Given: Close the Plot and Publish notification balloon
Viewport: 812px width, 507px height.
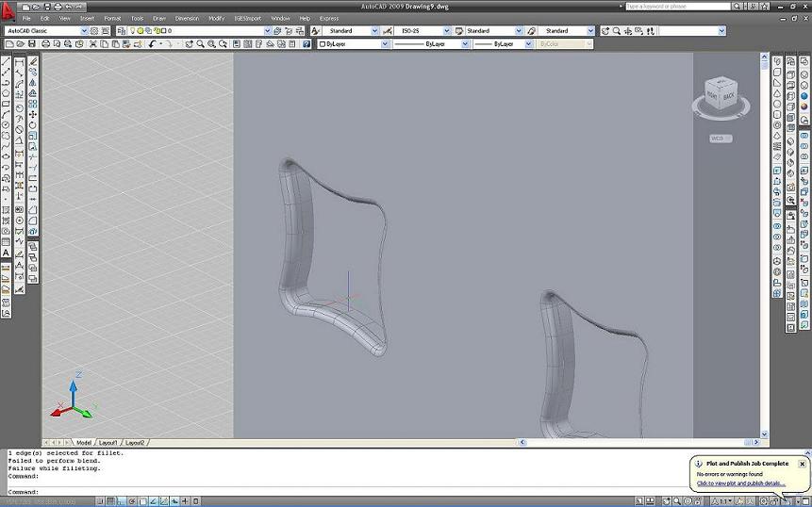Looking at the screenshot, I should point(802,464).
